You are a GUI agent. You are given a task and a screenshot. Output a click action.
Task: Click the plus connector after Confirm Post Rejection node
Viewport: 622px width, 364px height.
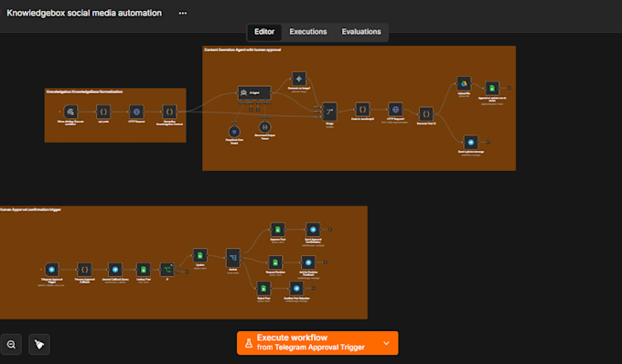pos(314,288)
